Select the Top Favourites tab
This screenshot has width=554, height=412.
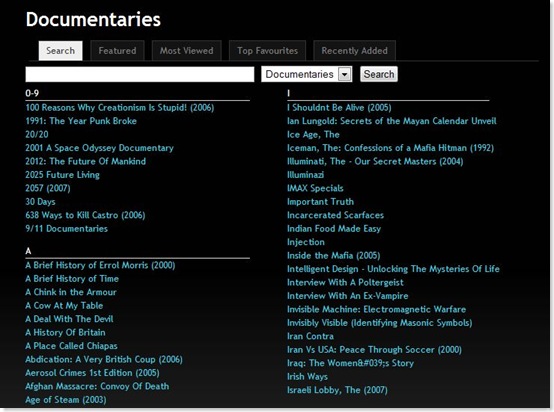coord(267,51)
